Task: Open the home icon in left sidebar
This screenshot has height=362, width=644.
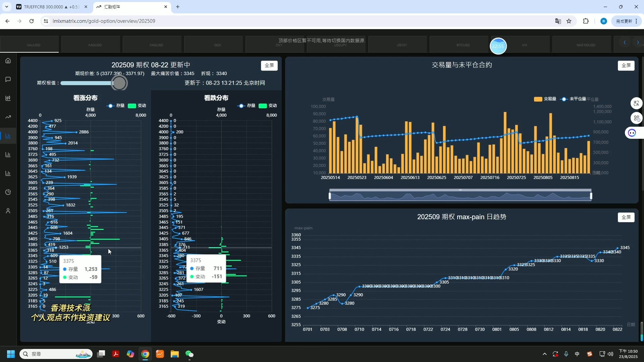Action: 8,61
